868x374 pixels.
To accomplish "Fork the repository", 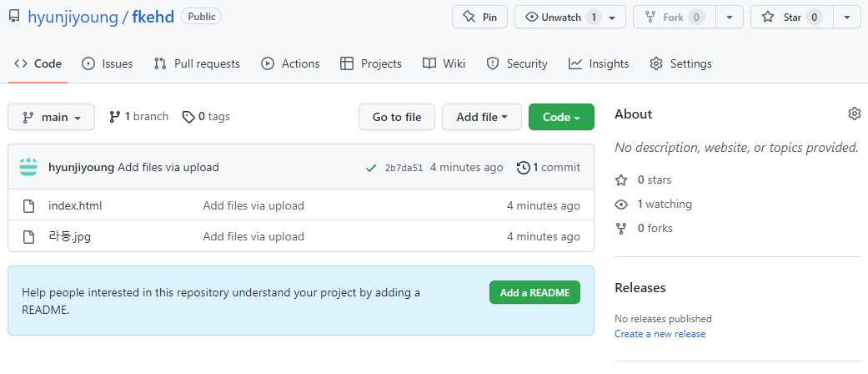I will point(675,18).
